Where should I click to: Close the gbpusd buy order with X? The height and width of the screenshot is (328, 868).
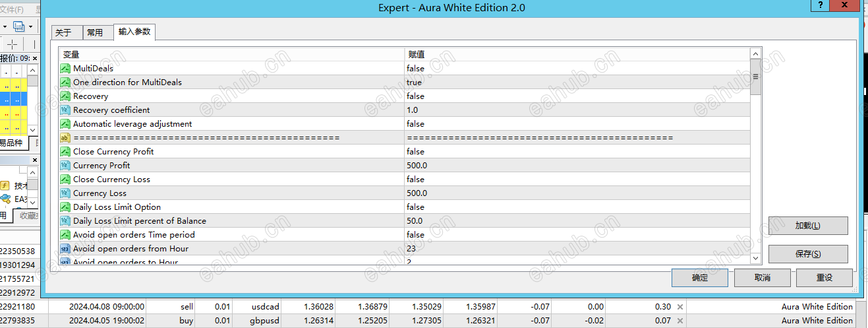(680, 321)
